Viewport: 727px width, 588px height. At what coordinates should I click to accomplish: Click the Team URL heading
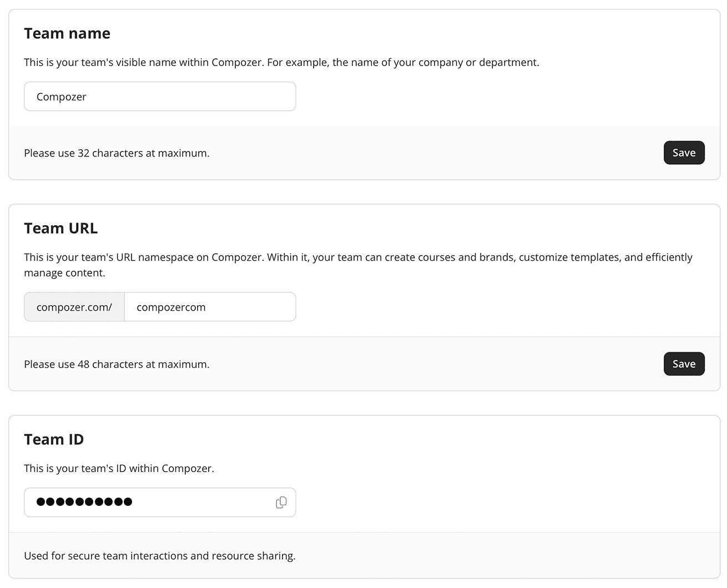coord(61,229)
